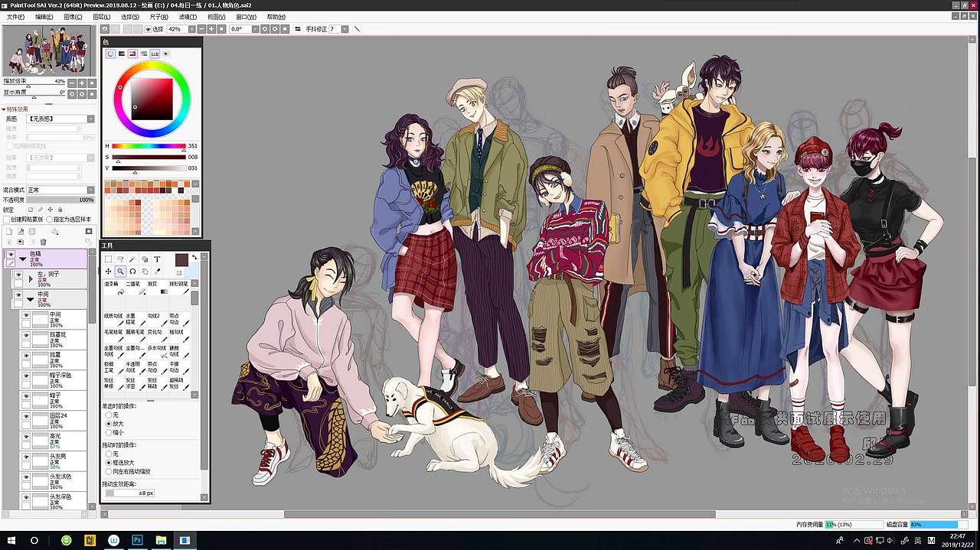Open the zoom percentage dropdown in toolbar
The image size is (980, 550).
(x=192, y=29)
